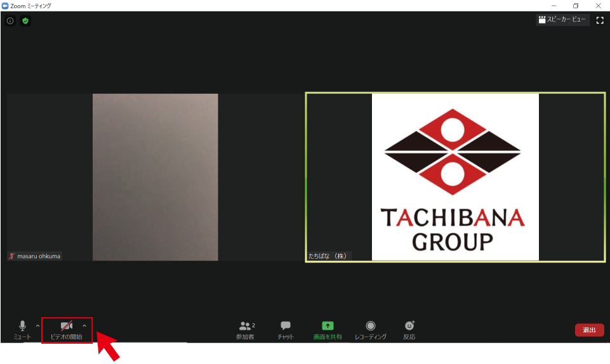This screenshot has height=364, width=610.
Task: Click the たちばな（株） name label
Action: point(328,256)
